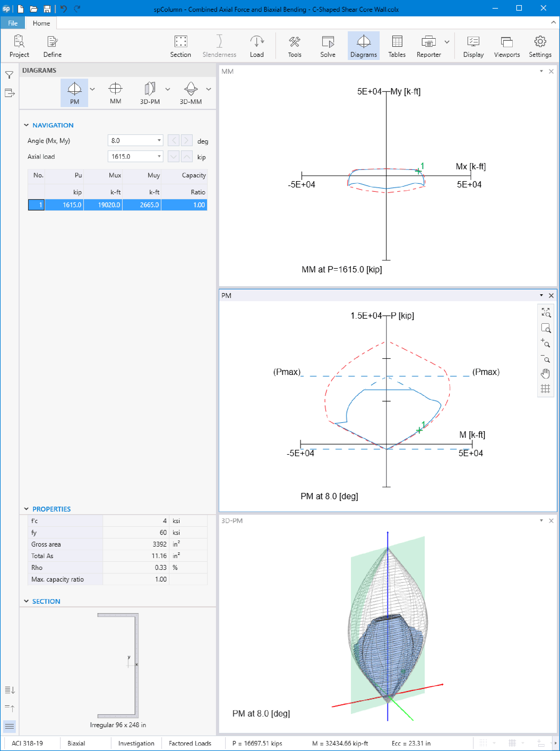Viewport: 560px width, 751px height.
Task: Open the Axial load dropdown
Action: tap(159, 156)
